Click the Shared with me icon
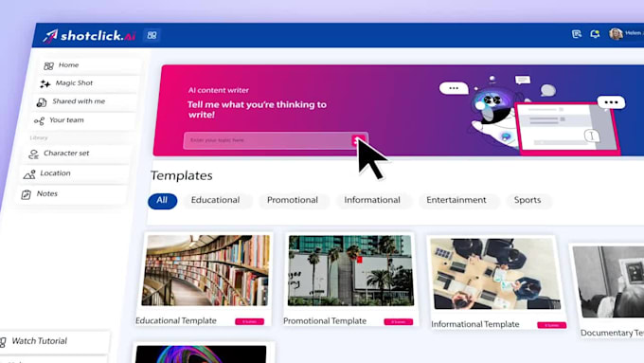Screen dimensions: 644x363 click(42, 102)
